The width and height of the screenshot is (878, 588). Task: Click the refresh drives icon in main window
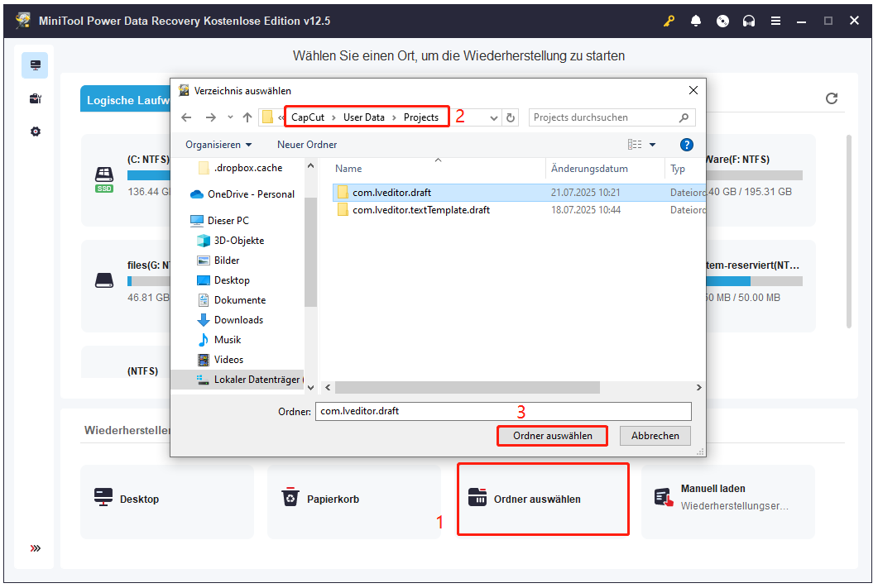click(x=832, y=98)
